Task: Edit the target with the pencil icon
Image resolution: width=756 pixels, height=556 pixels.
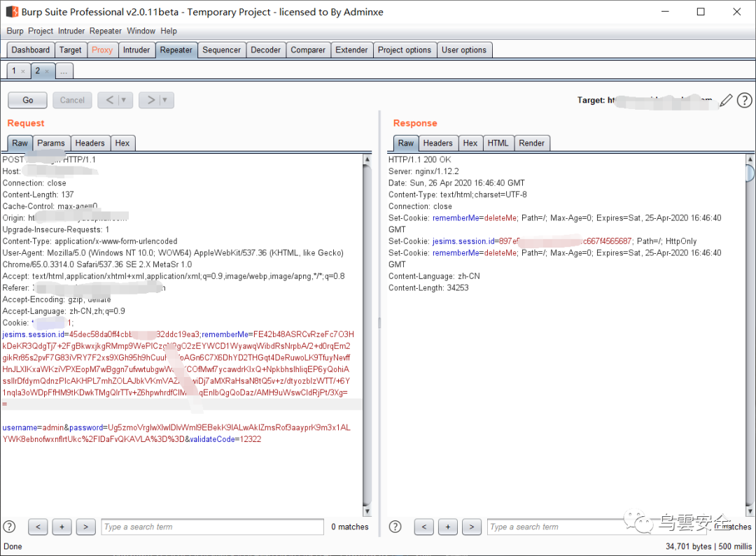Action: [726, 100]
